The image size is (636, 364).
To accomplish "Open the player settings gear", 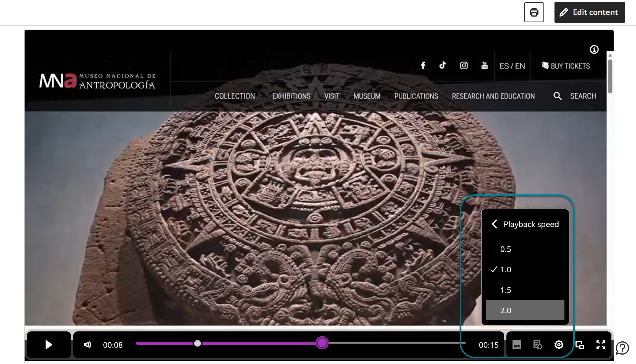I will coord(559,345).
